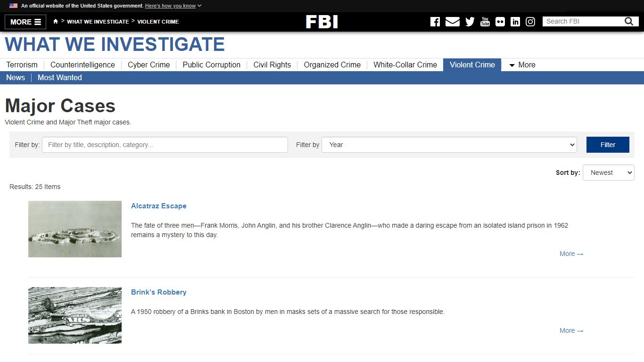Expand 'Here's how you know' disclosure
Viewport: 644px width, 362px height.
pyautogui.click(x=173, y=6)
